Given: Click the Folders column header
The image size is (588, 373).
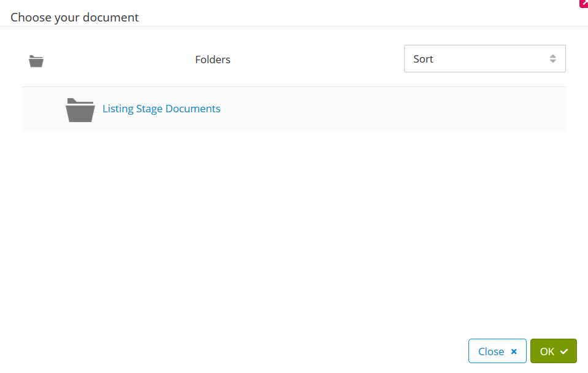Looking at the screenshot, I should point(212,60).
